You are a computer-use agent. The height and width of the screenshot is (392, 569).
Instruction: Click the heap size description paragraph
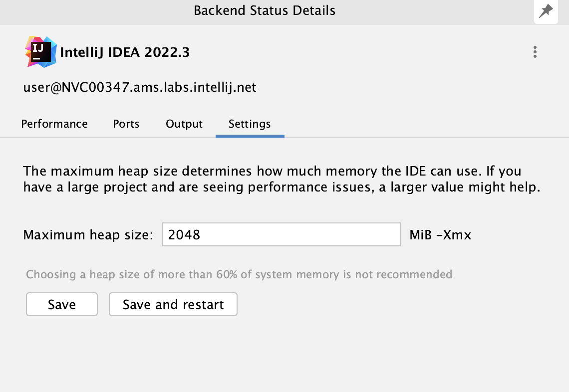pos(282,179)
